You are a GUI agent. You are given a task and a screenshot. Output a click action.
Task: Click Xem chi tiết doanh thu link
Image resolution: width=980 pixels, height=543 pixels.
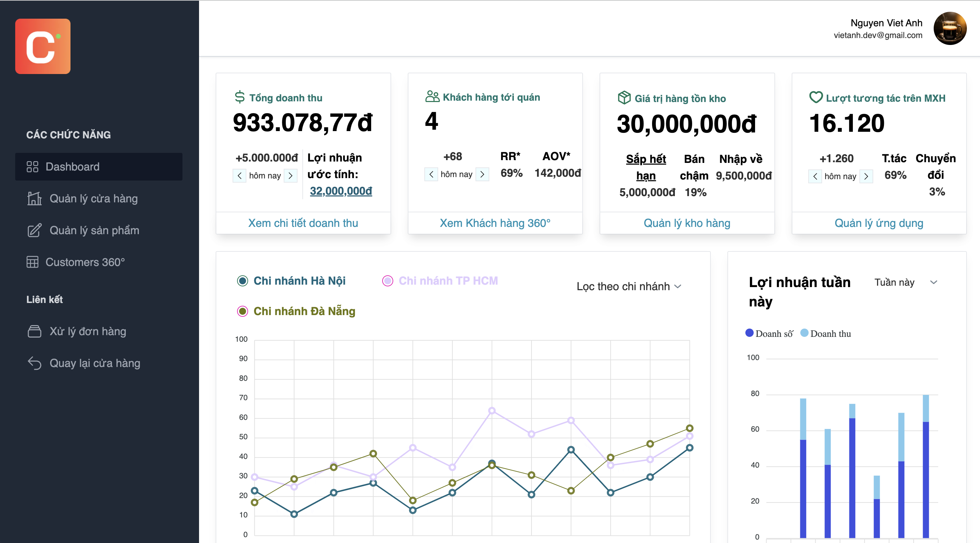pos(303,223)
